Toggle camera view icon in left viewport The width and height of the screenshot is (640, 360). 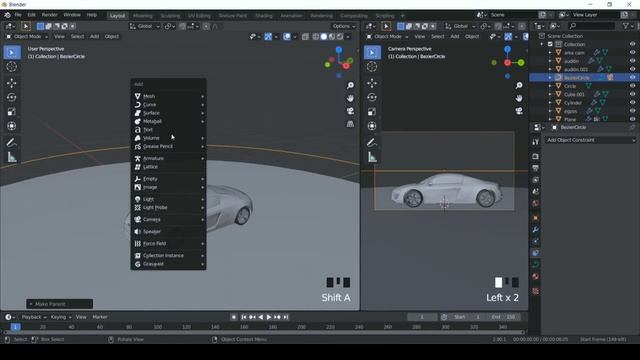[350, 111]
